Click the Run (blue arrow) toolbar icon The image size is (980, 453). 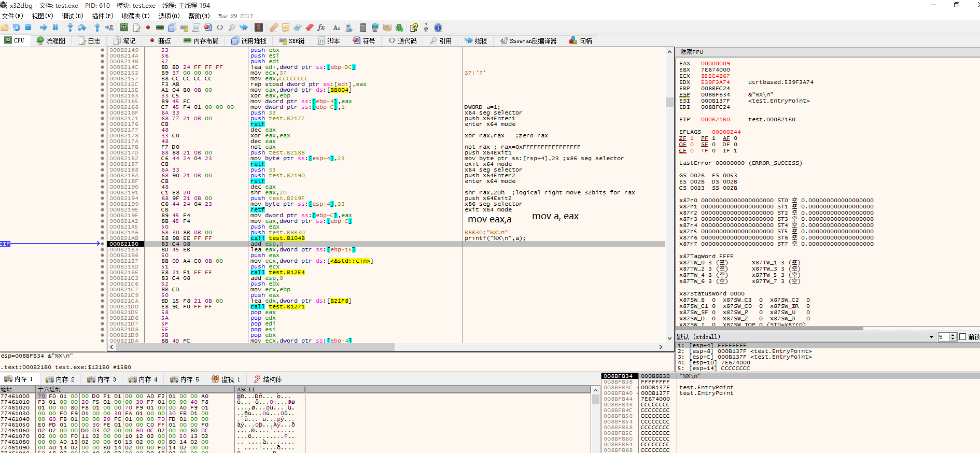(x=44, y=27)
